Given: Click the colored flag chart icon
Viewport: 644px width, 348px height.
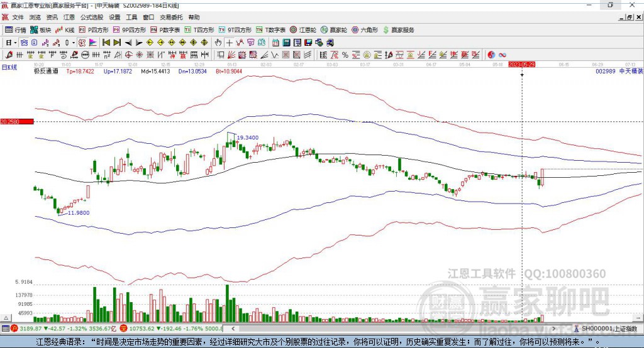Looking at the screenshot, I should pyautogui.click(x=93, y=43).
